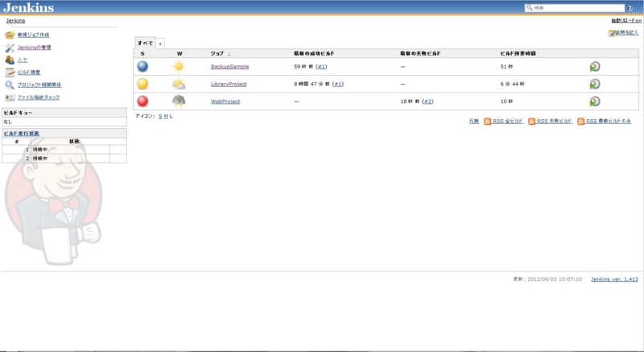Schedule a build for LibraryProject via clock icon
The image size is (644, 352).
click(595, 84)
